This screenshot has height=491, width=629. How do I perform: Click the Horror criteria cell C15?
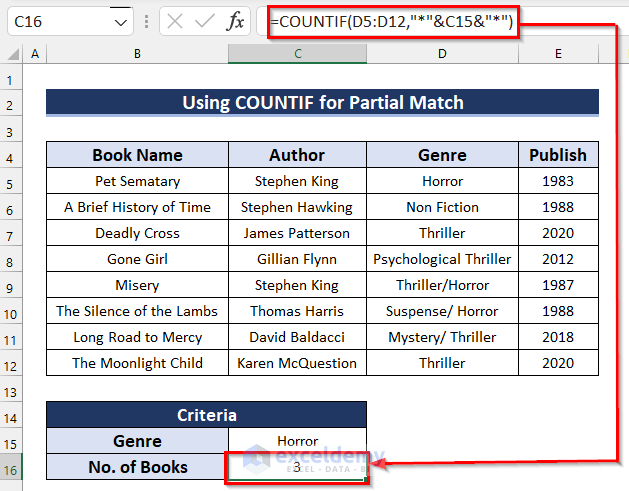[297, 441]
